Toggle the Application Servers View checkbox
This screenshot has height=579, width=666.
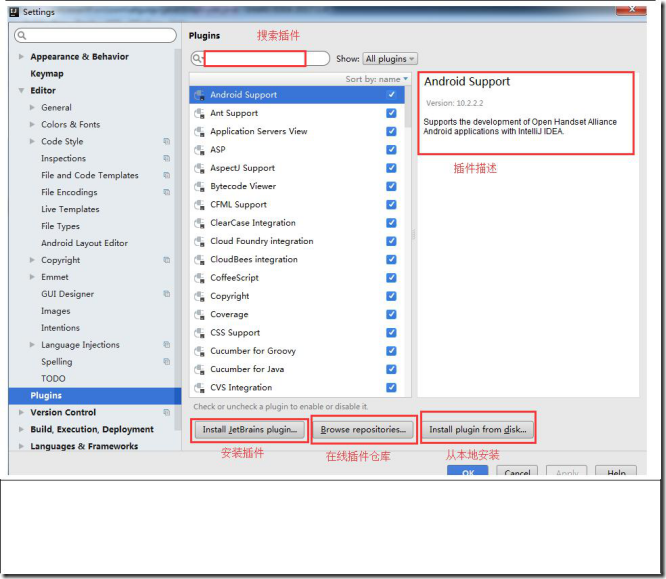coord(391,131)
